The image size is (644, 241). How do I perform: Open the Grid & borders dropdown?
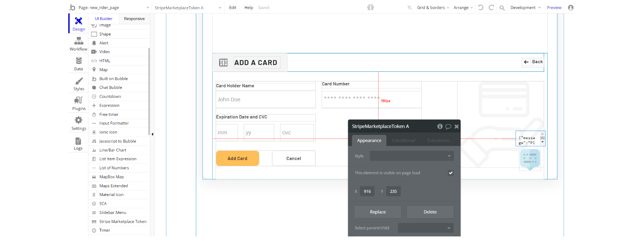coord(433,7)
